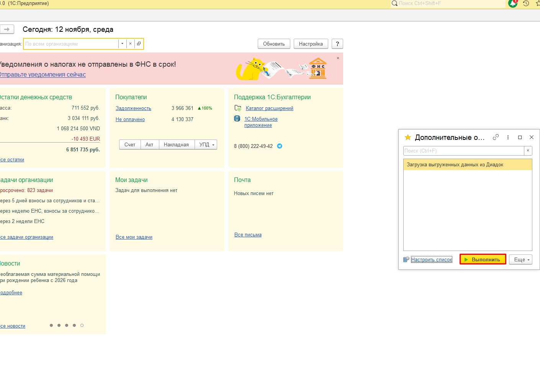The width and height of the screenshot is (540, 392).
Task: Click the favorites star in the dialog title
Action: click(408, 137)
